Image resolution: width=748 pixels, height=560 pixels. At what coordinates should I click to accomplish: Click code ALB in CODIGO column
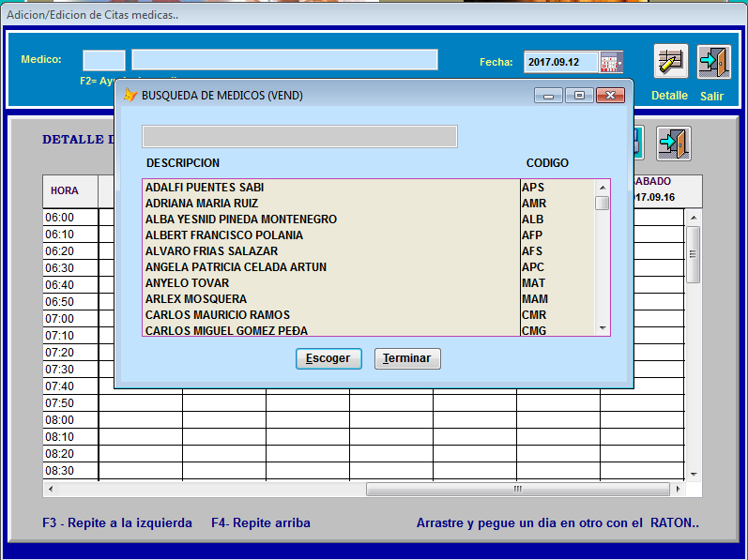click(x=532, y=219)
